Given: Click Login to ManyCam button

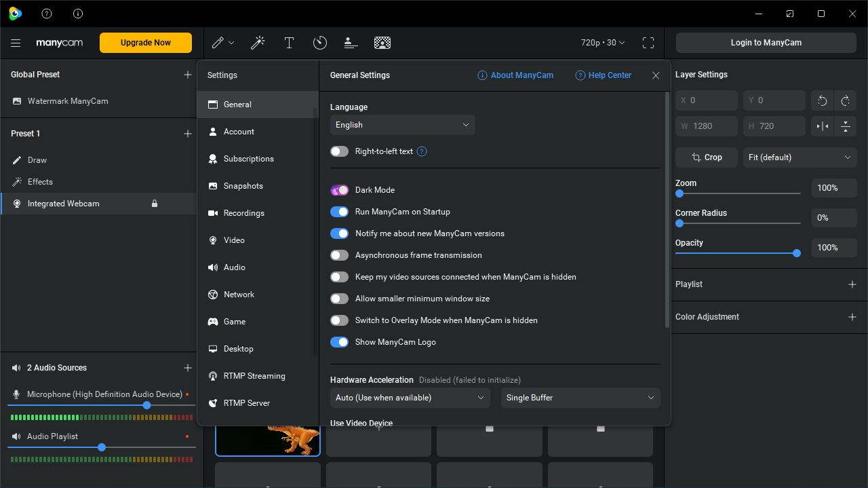Looking at the screenshot, I should 766,43.
